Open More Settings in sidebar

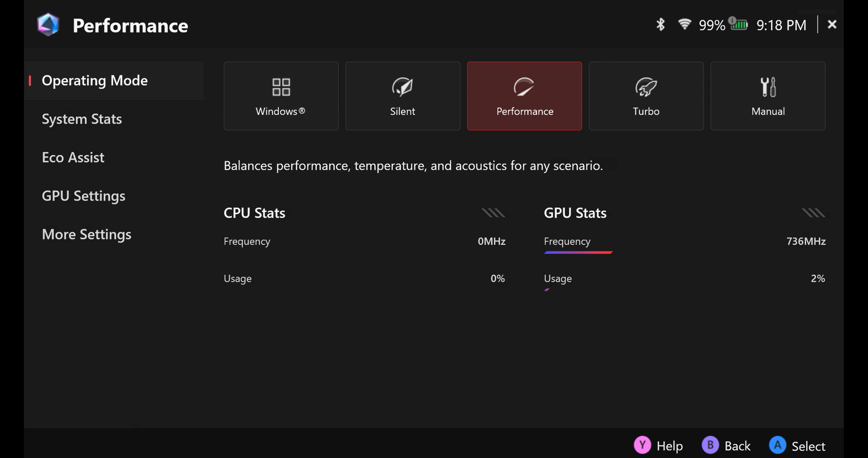pyautogui.click(x=87, y=234)
